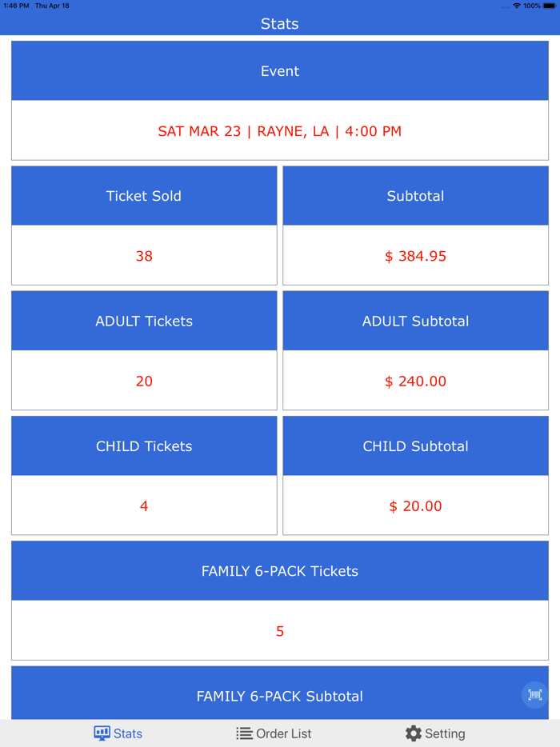Viewport: 560px width, 747px height.
Task: Select the FAMILY 6-PACK Subtotal header
Action: [x=280, y=696]
